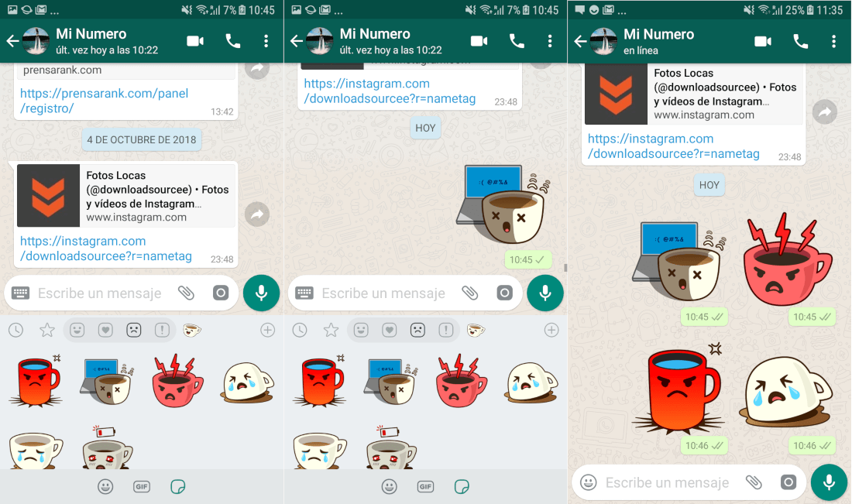Image resolution: width=852 pixels, height=504 pixels.
Task: Switch to emoji tab in left bottom bar
Action: [x=105, y=487]
